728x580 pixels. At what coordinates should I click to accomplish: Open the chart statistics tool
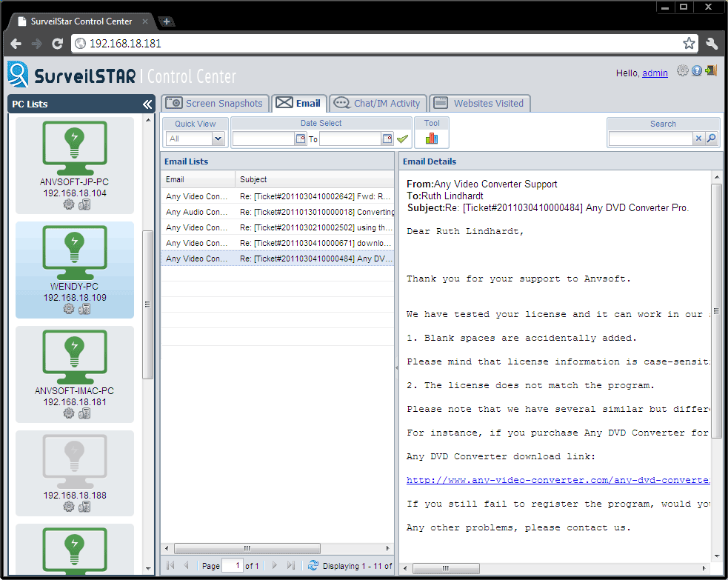pos(432,138)
